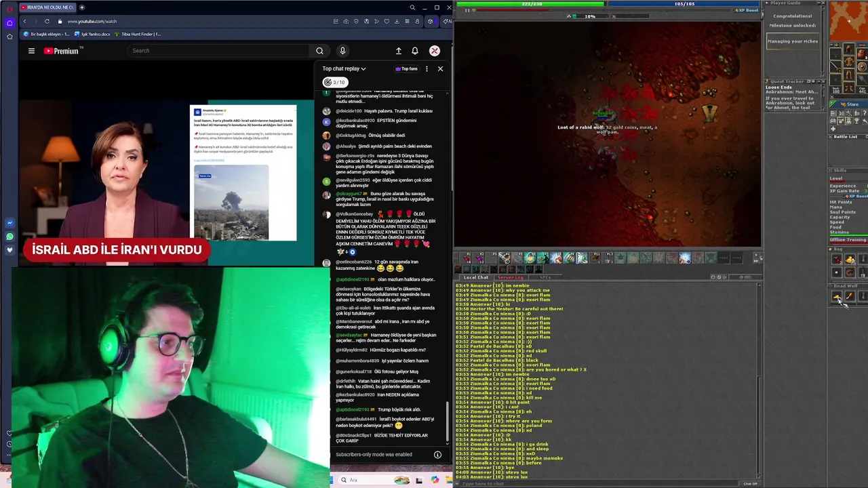Click the YouTube search magnifier button
Viewport: 868px width, 488px height.
pos(319,51)
